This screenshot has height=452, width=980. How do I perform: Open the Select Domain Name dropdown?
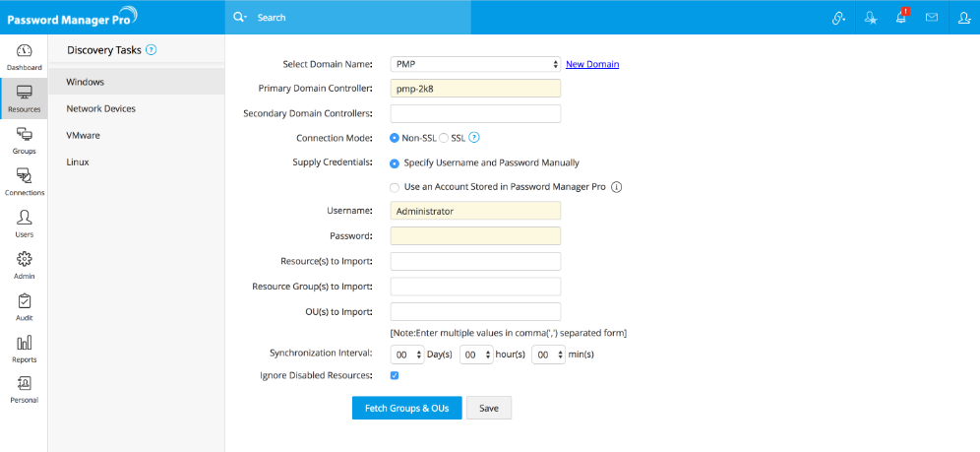click(475, 64)
